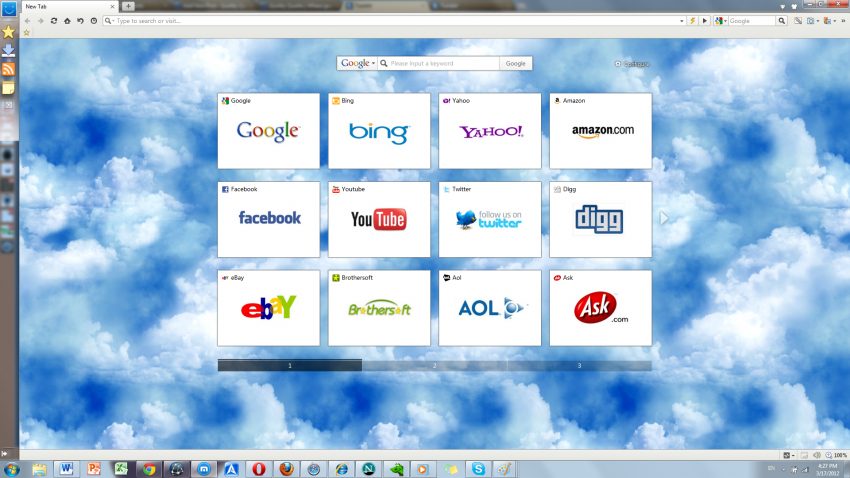Expand the toolbar Google search engine dropdown
Viewport: 850px width, 478px height.
tap(720, 21)
